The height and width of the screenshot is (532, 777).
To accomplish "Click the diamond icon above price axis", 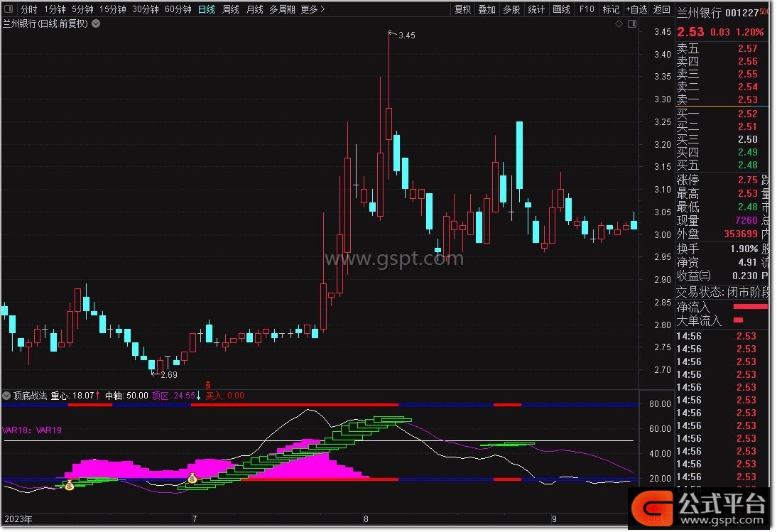I will pos(619,23).
